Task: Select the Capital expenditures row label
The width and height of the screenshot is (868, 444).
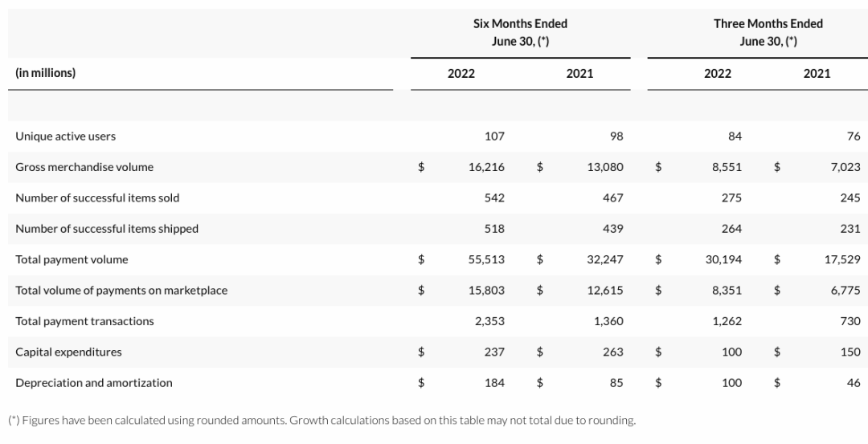Action: coord(67,352)
